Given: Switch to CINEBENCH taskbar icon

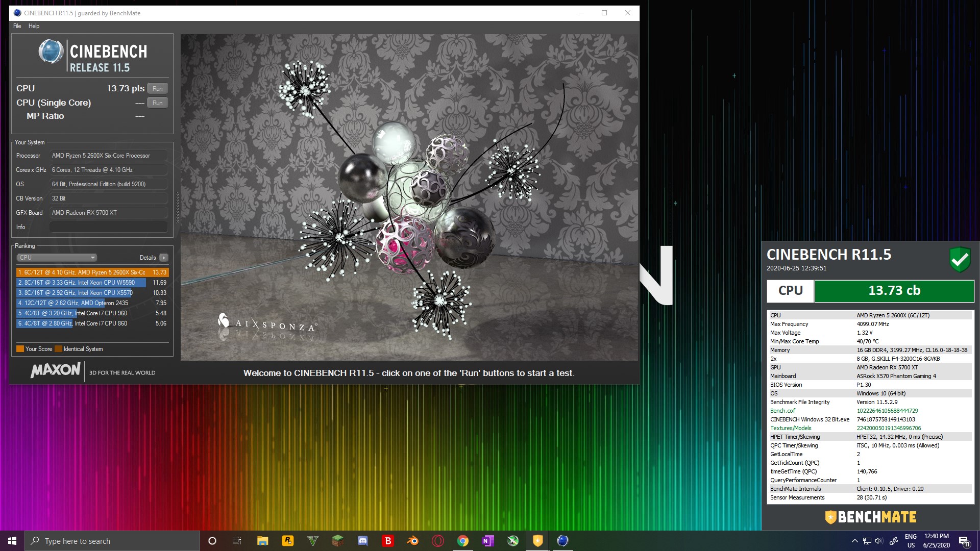Looking at the screenshot, I should [562, 541].
